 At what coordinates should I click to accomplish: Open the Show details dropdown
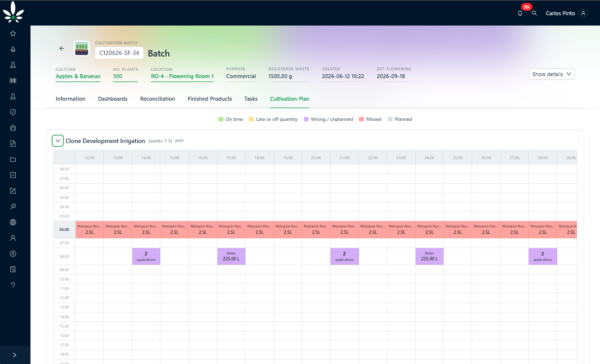pyautogui.click(x=552, y=74)
